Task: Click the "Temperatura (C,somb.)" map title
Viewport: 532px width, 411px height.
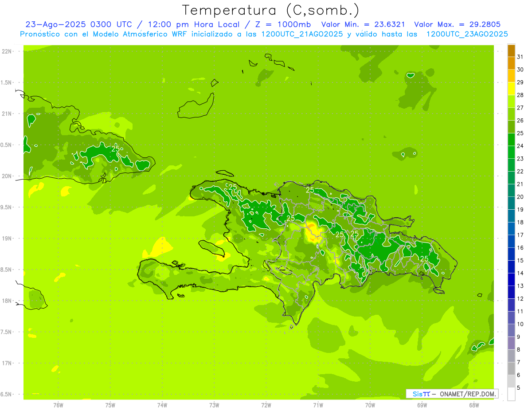Action: [x=270, y=10]
